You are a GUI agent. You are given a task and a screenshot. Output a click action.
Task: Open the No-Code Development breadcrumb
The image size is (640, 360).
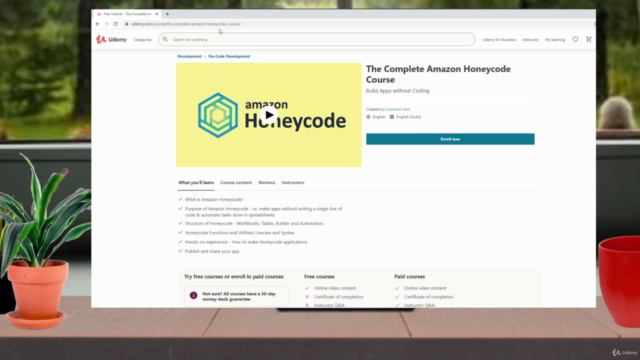point(229,56)
